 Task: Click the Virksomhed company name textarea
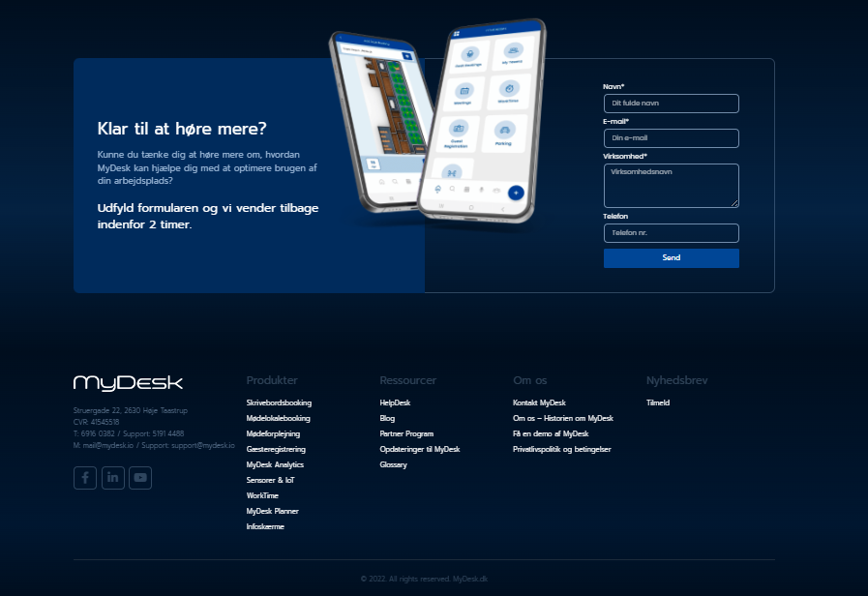point(671,186)
